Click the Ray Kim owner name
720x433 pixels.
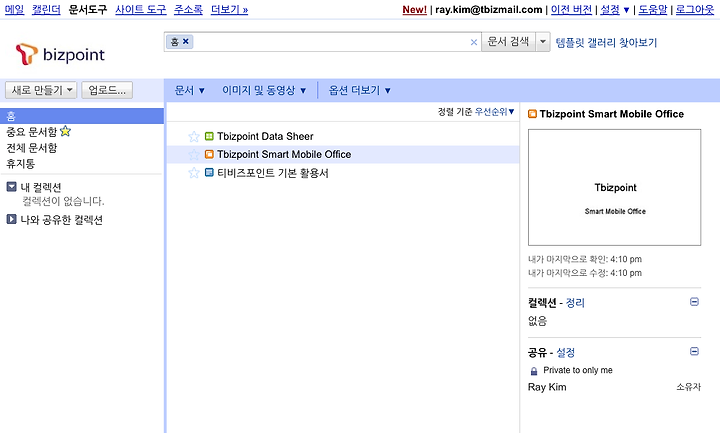tap(547, 387)
